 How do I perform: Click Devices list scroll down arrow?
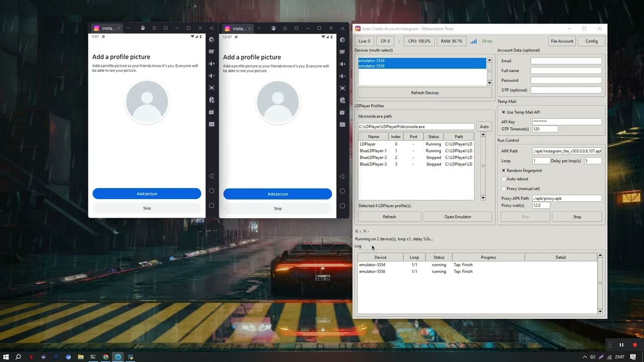tap(489, 82)
